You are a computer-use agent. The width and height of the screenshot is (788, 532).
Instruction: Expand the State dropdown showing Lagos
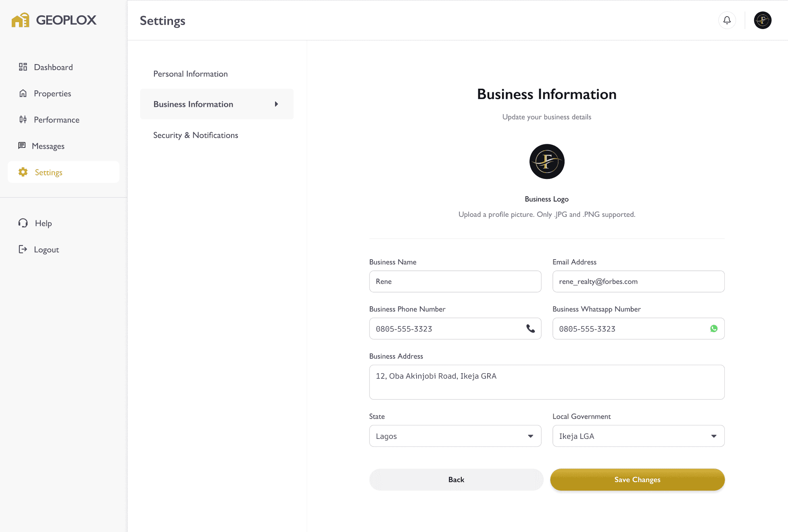[455, 436]
